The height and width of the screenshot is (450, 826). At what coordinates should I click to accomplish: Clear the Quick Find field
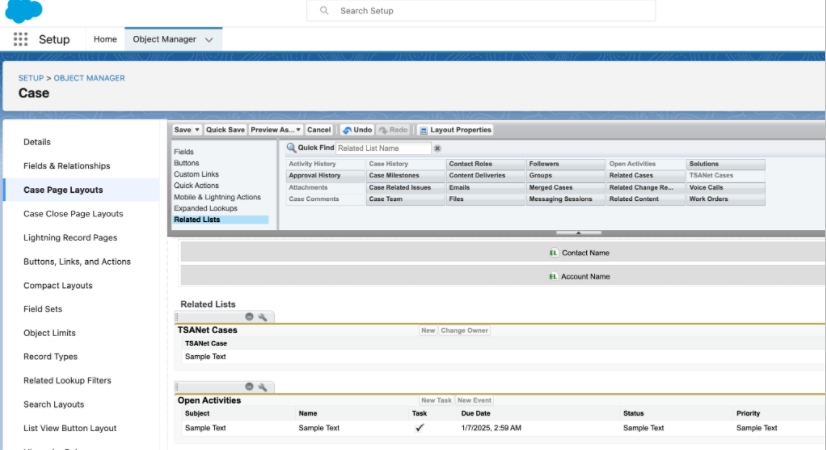pos(437,148)
